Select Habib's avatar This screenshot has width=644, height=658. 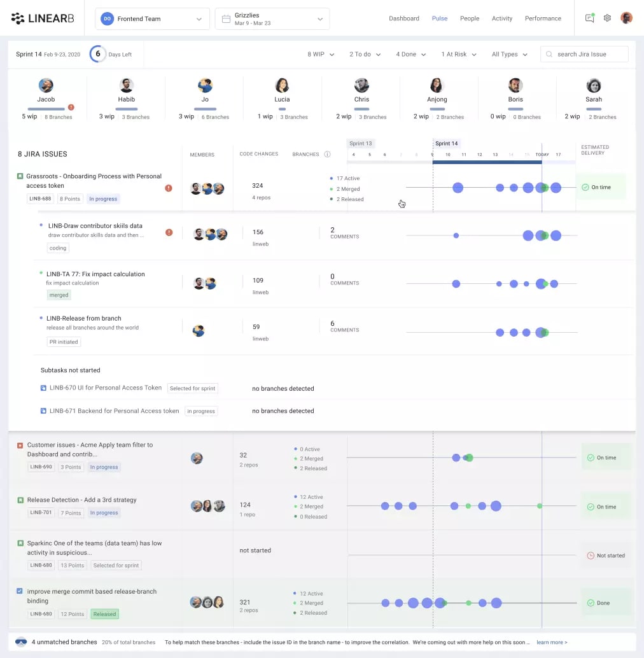[x=126, y=85]
